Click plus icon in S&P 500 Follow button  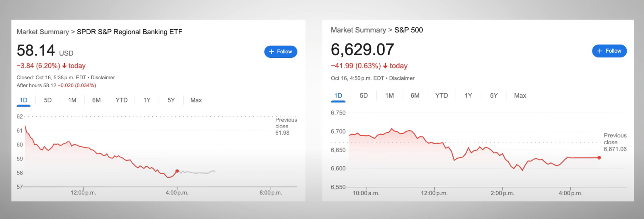[600, 51]
